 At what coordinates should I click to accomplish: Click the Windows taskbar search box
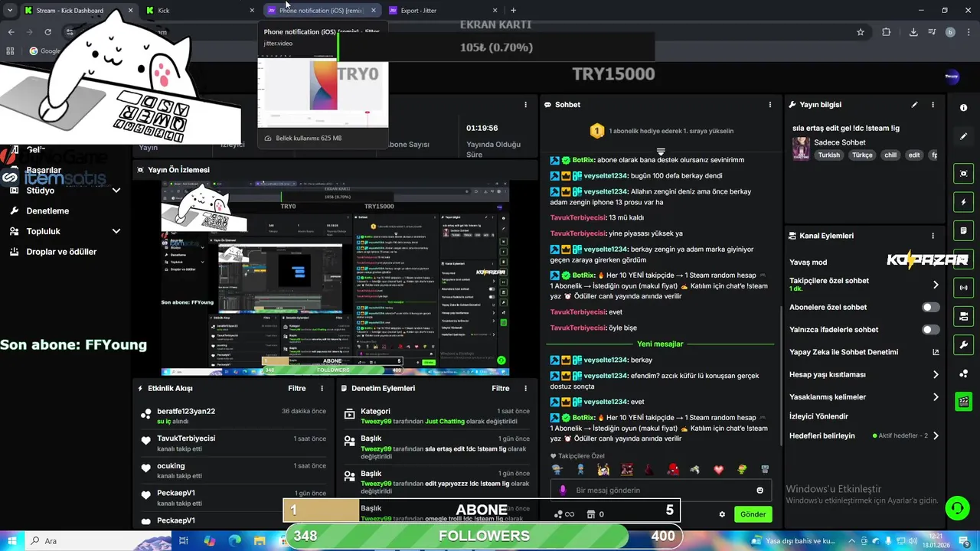(x=100, y=540)
